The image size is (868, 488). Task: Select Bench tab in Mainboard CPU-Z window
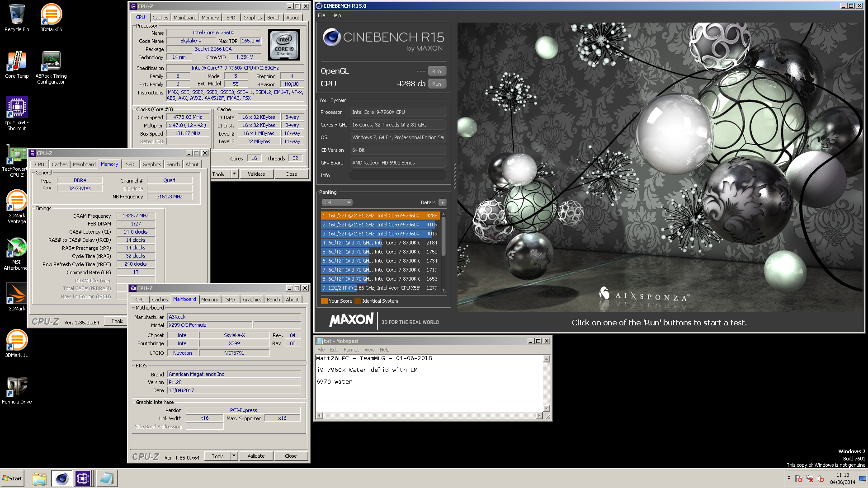pyautogui.click(x=273, y=300)
